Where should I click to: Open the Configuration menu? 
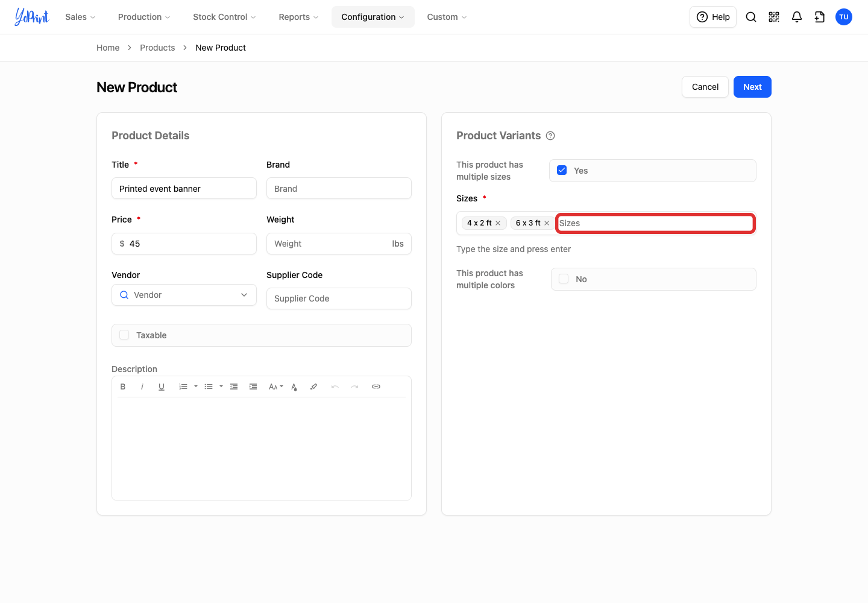pos(373,17)
